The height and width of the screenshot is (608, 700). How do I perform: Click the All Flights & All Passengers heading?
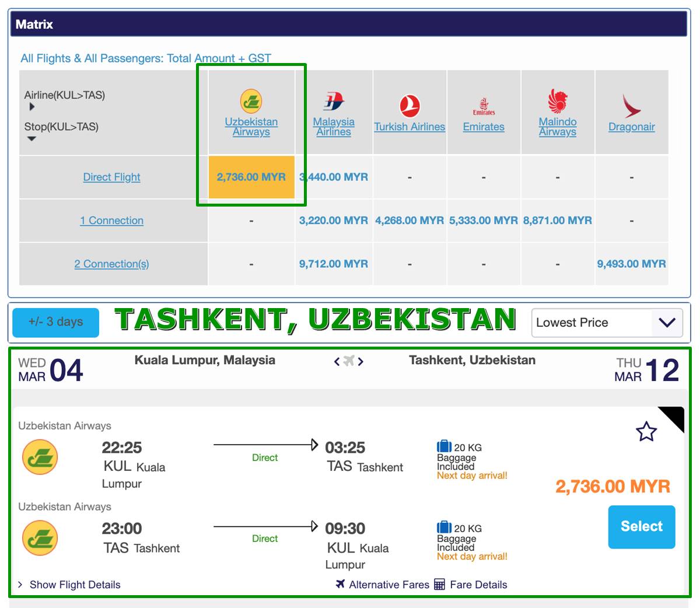[146, 58]
